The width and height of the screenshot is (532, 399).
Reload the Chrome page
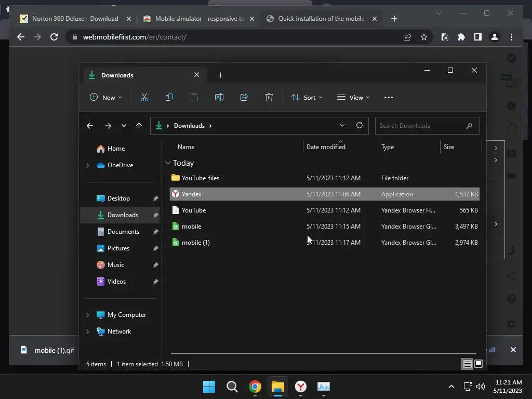point(54,37)
